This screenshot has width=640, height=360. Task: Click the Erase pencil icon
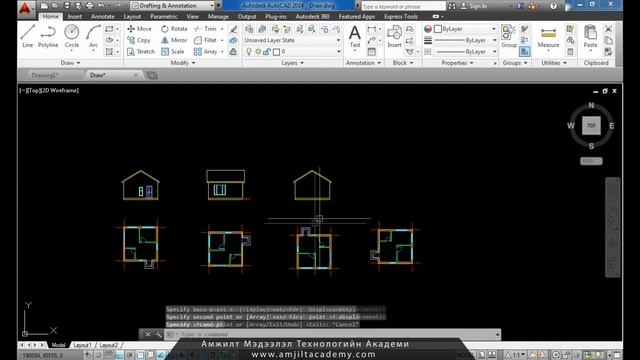pyautogui.click(x=233, y=29)
